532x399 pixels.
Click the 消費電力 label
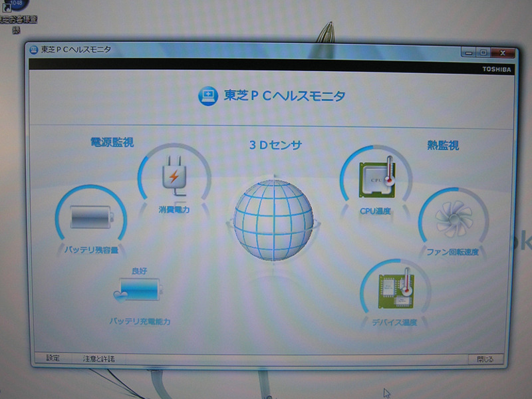pos(174,209)
